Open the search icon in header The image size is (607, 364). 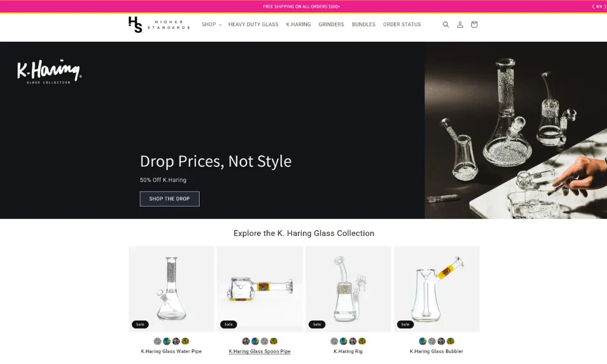pyautogui.click(x=446, y=25)
